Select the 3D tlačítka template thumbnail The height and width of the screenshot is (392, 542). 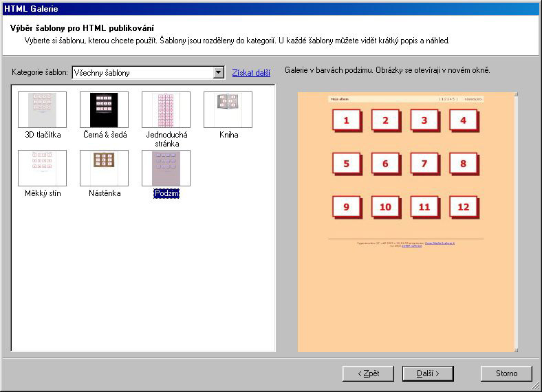(x=42, y=109)
